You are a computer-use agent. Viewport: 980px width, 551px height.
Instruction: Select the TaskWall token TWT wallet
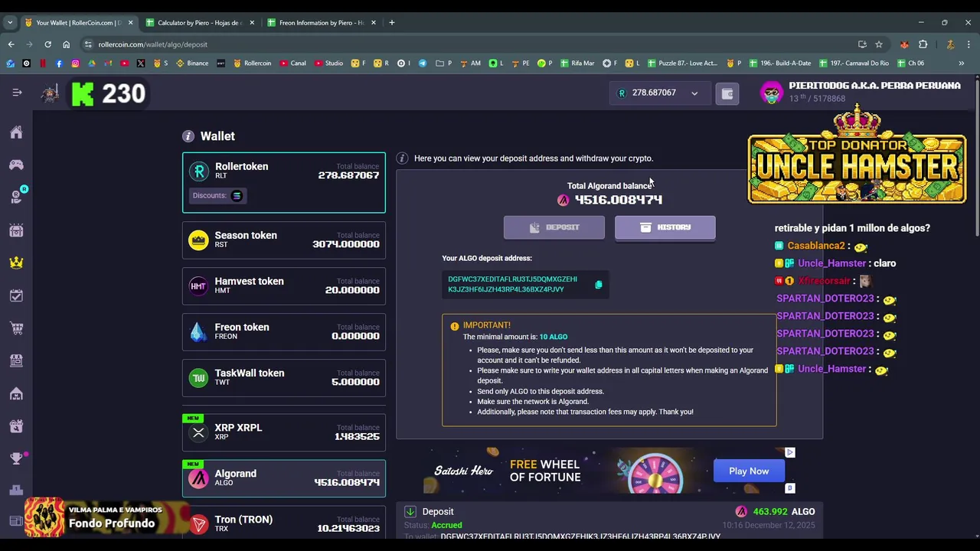(x=284, y=378)
